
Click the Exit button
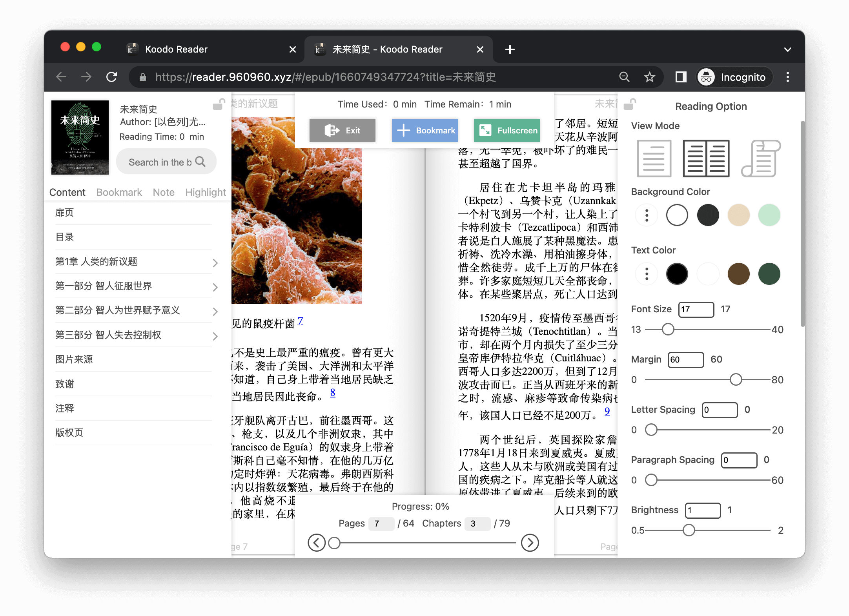point(342,130)
